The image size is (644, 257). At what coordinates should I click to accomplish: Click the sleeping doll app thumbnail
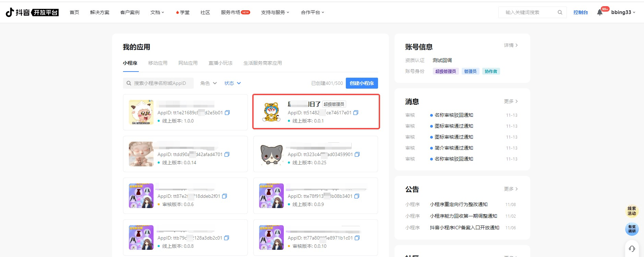tap(141, 154)
